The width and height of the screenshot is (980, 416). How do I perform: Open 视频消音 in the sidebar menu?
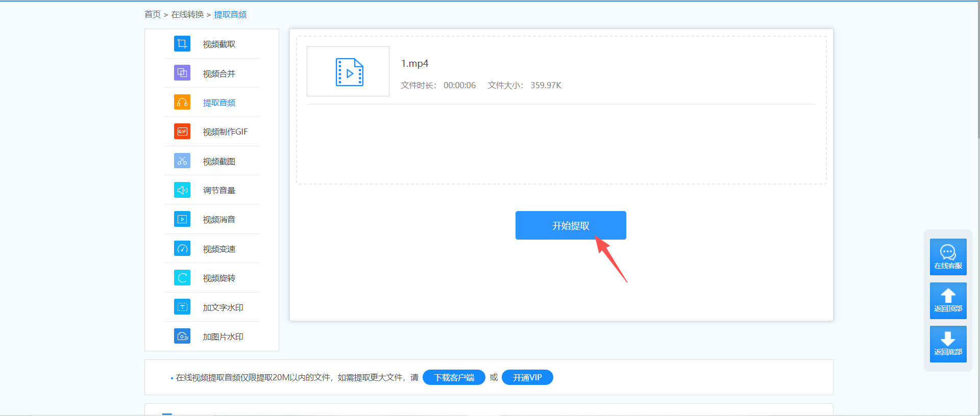point(219,220)
